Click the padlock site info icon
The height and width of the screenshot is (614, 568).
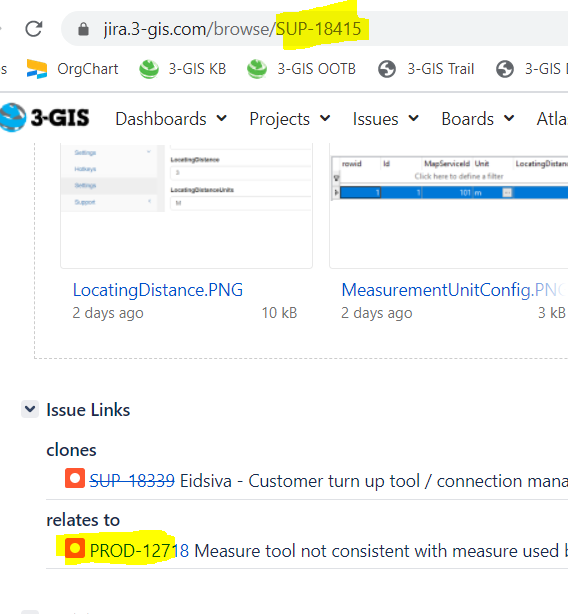(83, 29)
